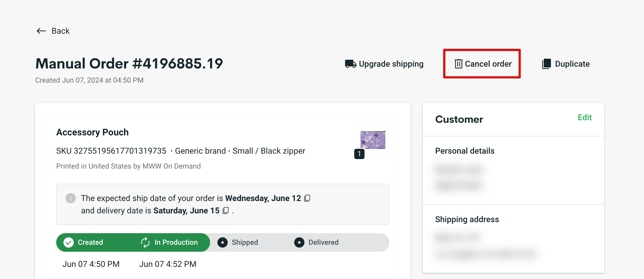
Task: Click the Duplicate copy icon
Action: pyautogui.click(x=547, y=64)
